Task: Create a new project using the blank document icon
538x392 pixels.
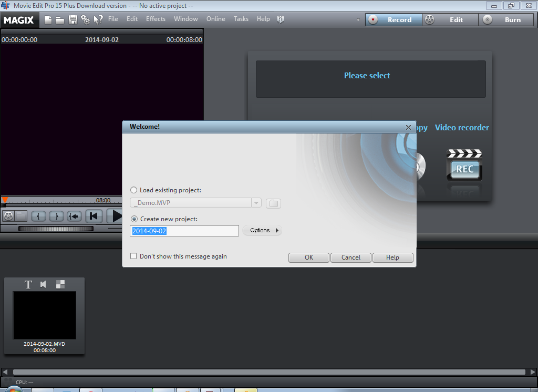Action: click(x=47, y=19)
